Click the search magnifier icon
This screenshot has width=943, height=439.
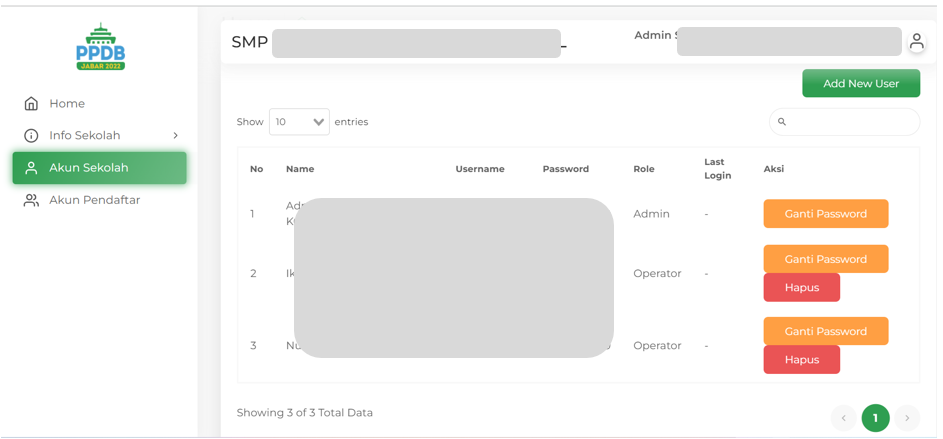click(x=782, y=122)
